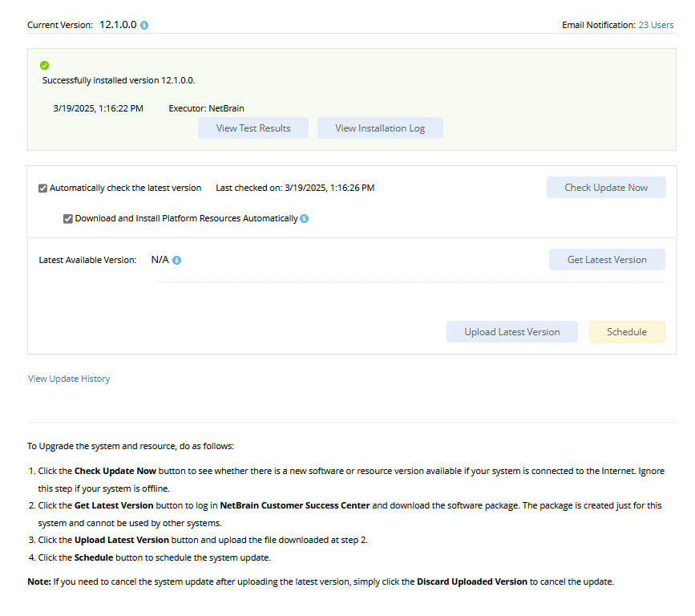
Task: Uncheck Download and Install Platform Resources Automatically
Action: (68, 218)
